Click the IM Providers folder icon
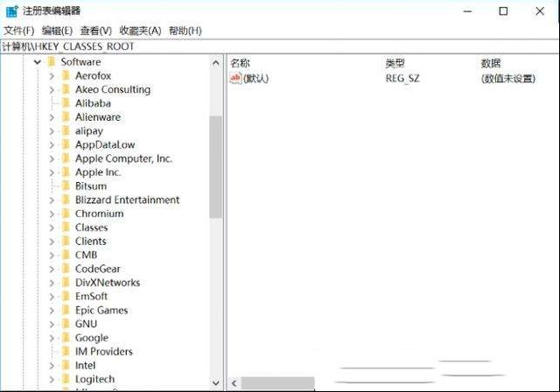 66,352
